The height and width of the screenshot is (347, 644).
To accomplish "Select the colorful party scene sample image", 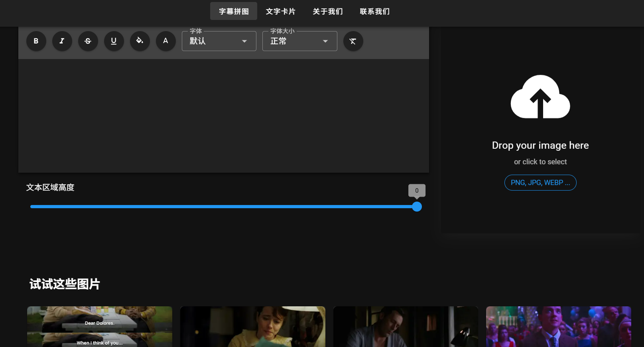I will pos(558,326).
